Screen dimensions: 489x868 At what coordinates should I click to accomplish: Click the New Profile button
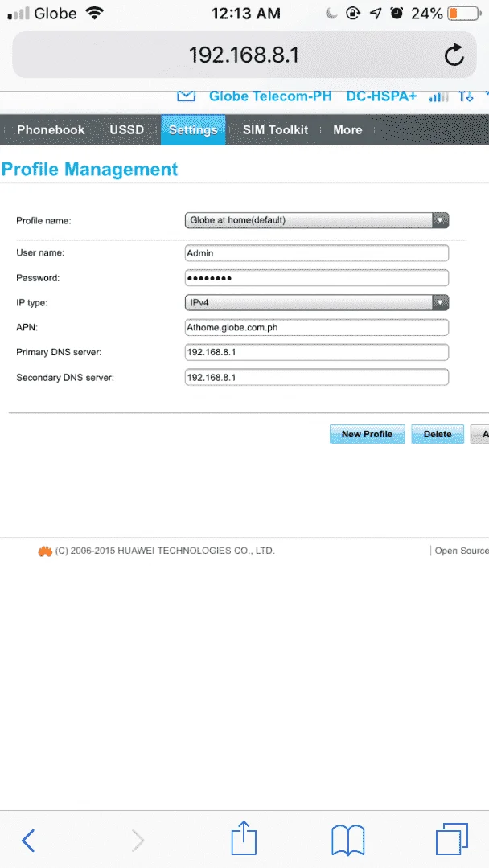(368, 434)
